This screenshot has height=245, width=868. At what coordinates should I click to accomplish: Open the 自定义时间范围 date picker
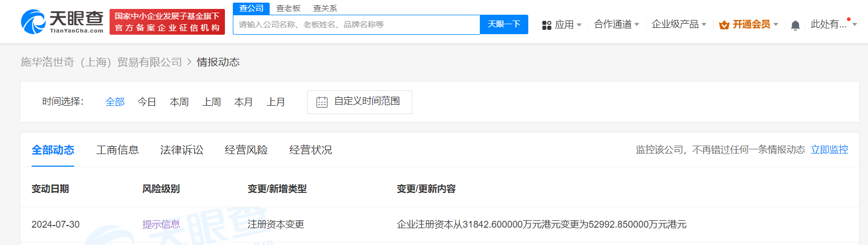pos(360,102)
